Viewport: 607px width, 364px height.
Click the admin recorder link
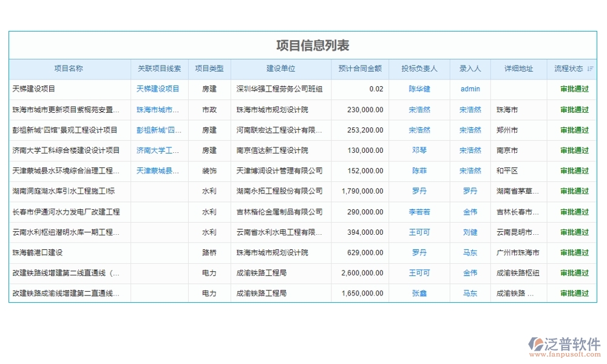470,89
